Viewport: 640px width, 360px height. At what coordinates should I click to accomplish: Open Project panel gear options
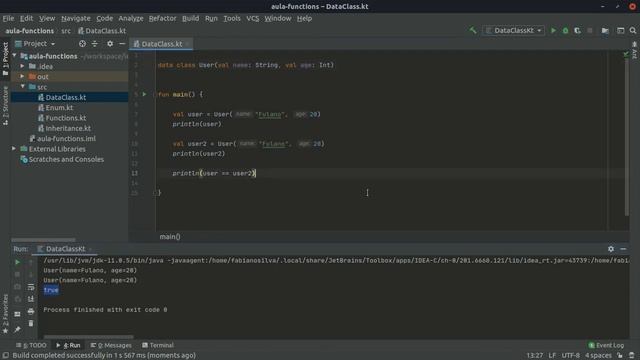[110, 44]
